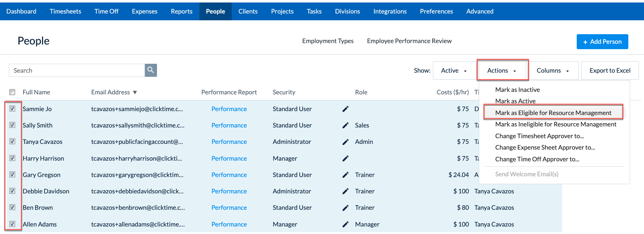This screenshot has height=234, width=644.
Task: Uncheck Ben Brown's row checkbox
Action: tap(12, 207)
